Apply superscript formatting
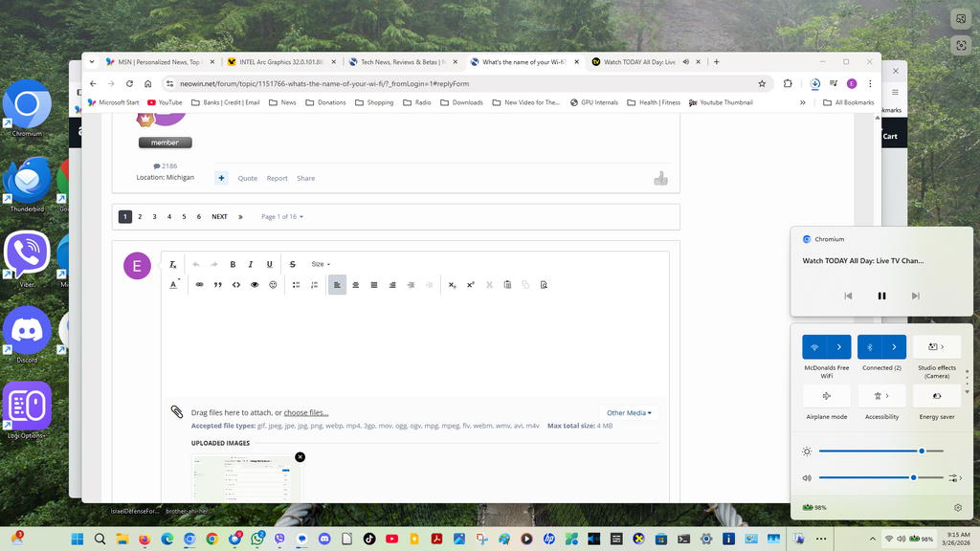The image size is (980, 551). [471, 285]
